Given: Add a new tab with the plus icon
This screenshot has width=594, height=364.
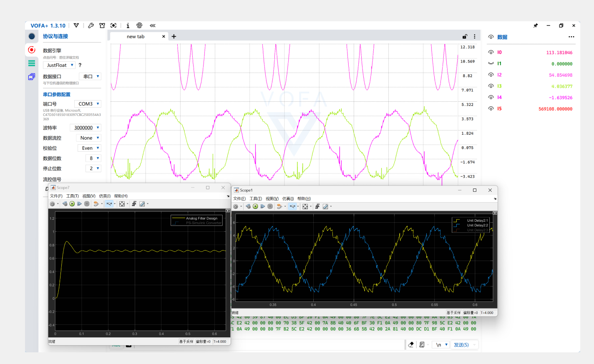Looking at the screenshot, I should tap(174, 37).
